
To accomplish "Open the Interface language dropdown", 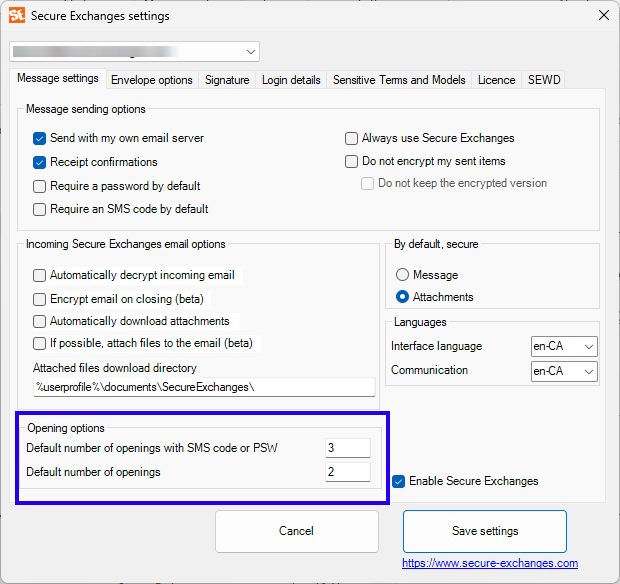I will tap(564, 346).
